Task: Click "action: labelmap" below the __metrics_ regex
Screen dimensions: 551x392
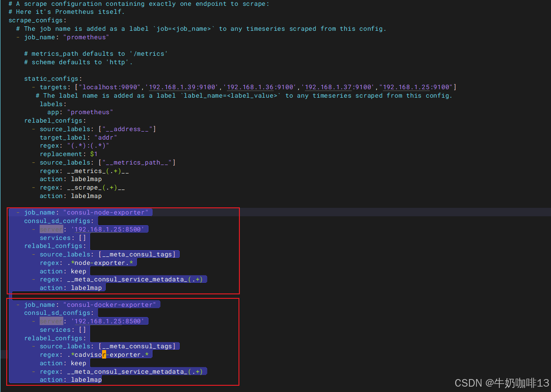Action: pyautogui.click(x=71, y=179)
